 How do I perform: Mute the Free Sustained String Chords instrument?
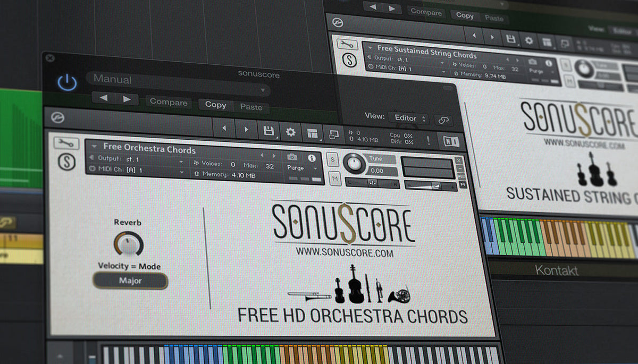569,81
